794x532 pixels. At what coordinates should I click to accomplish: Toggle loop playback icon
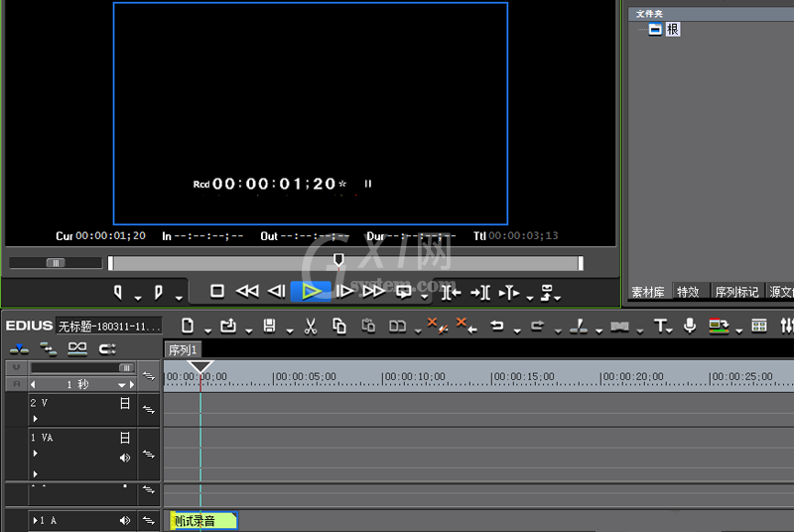point(404,292)
